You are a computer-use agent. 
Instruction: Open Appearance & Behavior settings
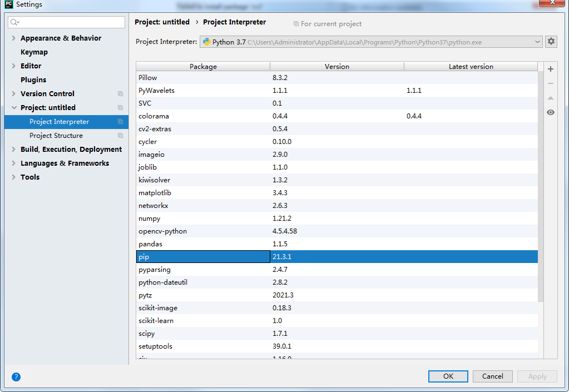coord(61,38)
